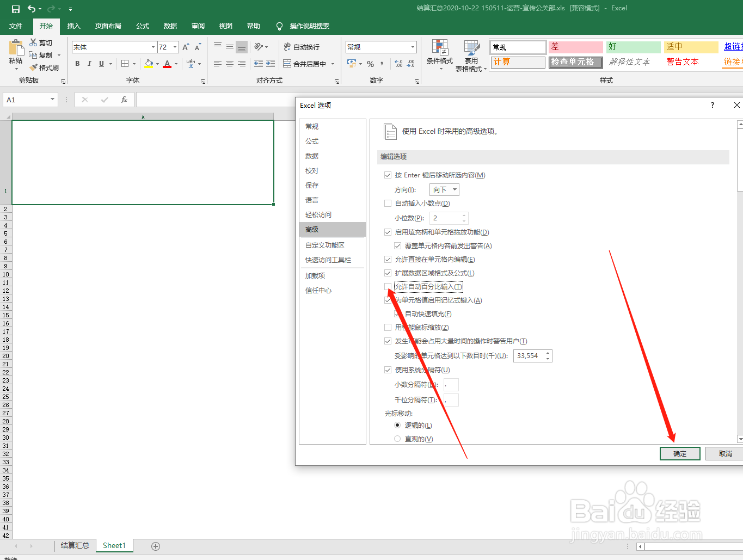743x560 pixels.
Task: Increase indent
Action: pyautogui.click(x=271, y=64)
